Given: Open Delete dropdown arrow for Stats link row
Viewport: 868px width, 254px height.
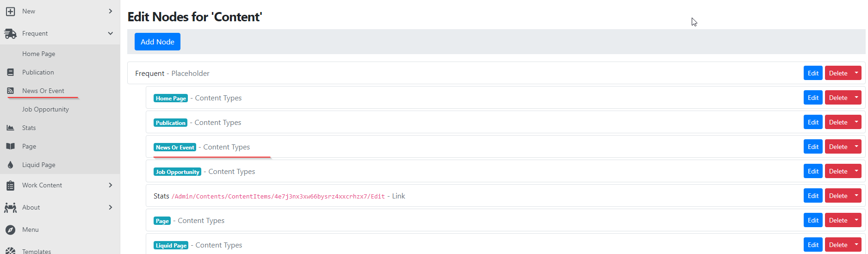Looking at the screenshot, I should (856, 196).
